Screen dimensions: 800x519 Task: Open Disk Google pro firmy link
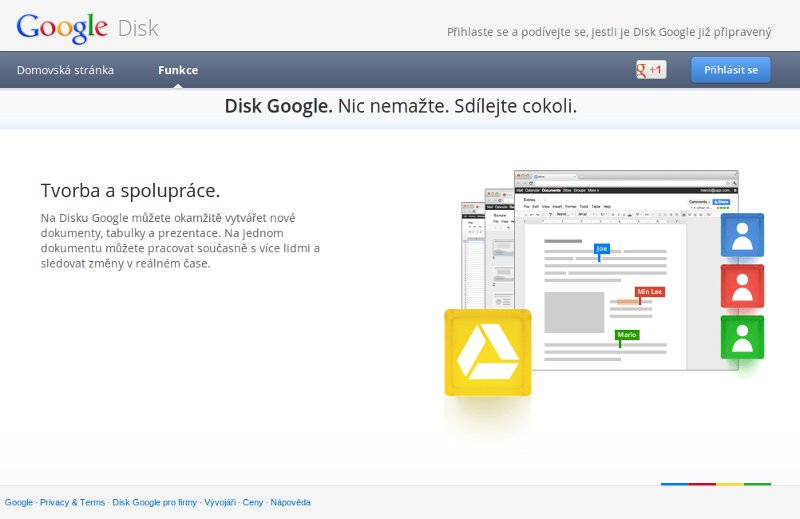click(x=155, y=502)
